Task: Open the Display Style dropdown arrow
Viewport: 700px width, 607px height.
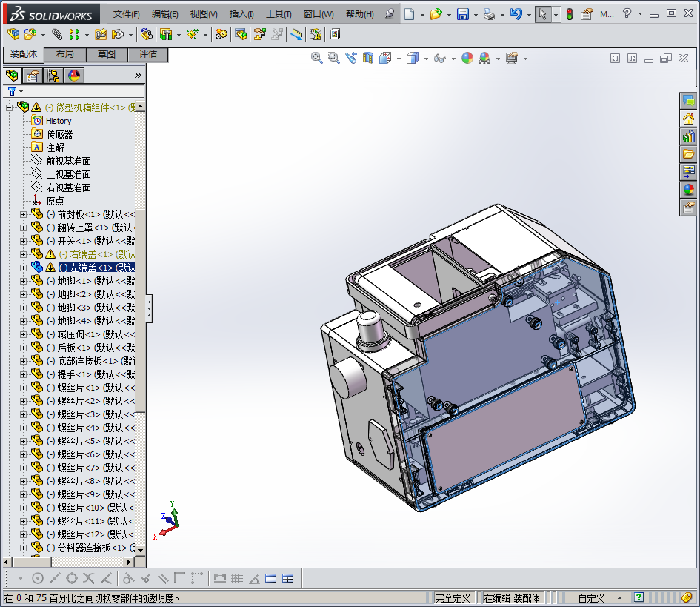Action: (426, 59)
